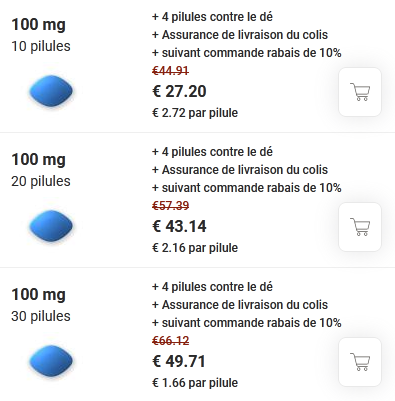Add the 20 pilules pack to cart
This screenshot has width=395, height=401.
point(360,227)
